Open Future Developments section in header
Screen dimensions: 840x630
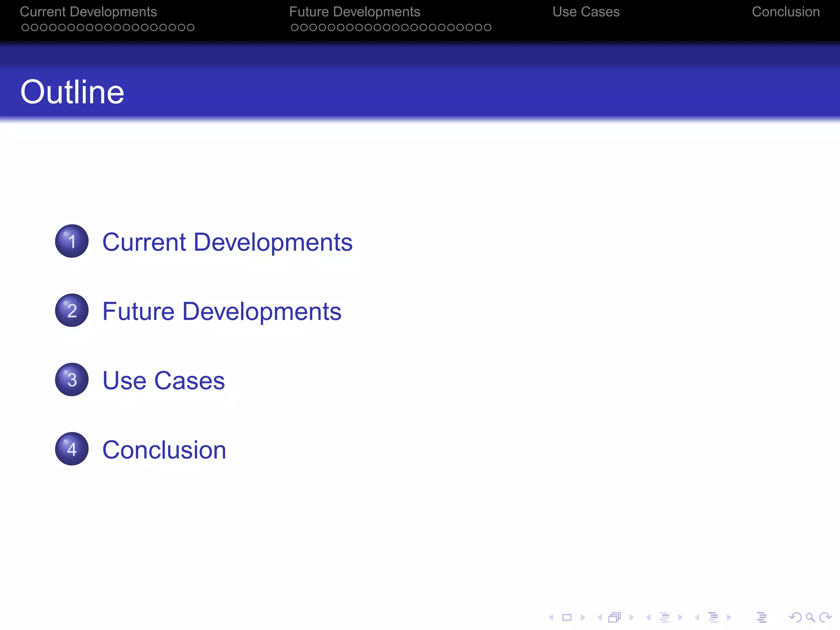click(355, 12)
